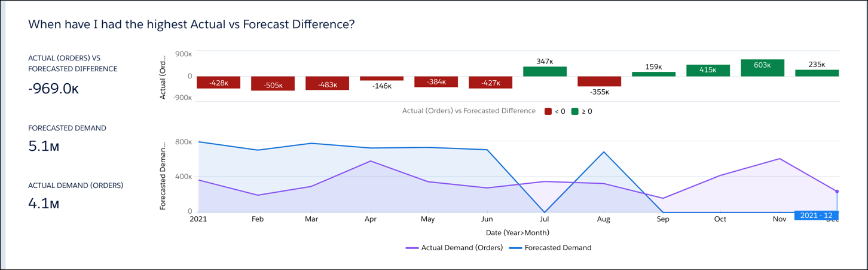Click the -355k bar value label

[x=599, y=92]
